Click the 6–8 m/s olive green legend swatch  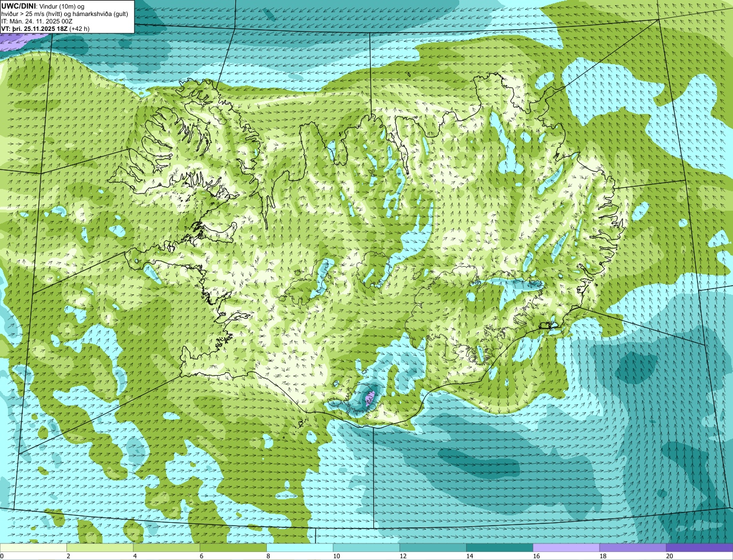(x=233, y=547)
